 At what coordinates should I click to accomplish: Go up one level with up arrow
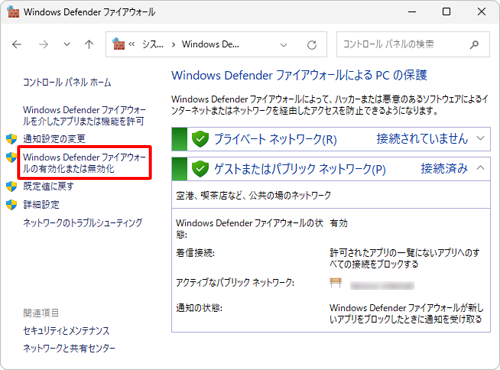click(89, 44)
